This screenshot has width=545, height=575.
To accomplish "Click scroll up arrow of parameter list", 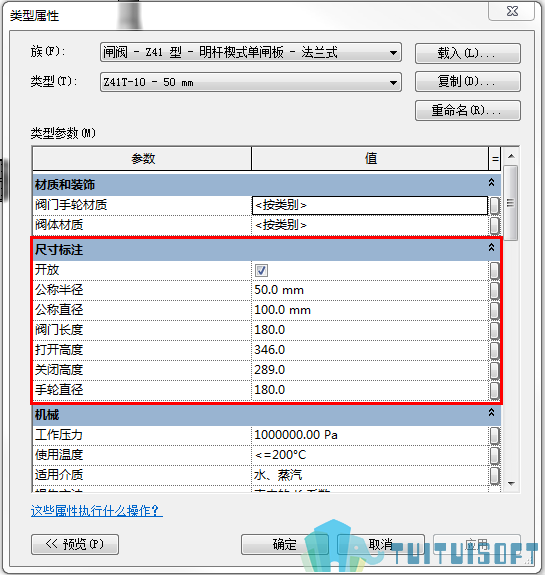I will [511, 156].
